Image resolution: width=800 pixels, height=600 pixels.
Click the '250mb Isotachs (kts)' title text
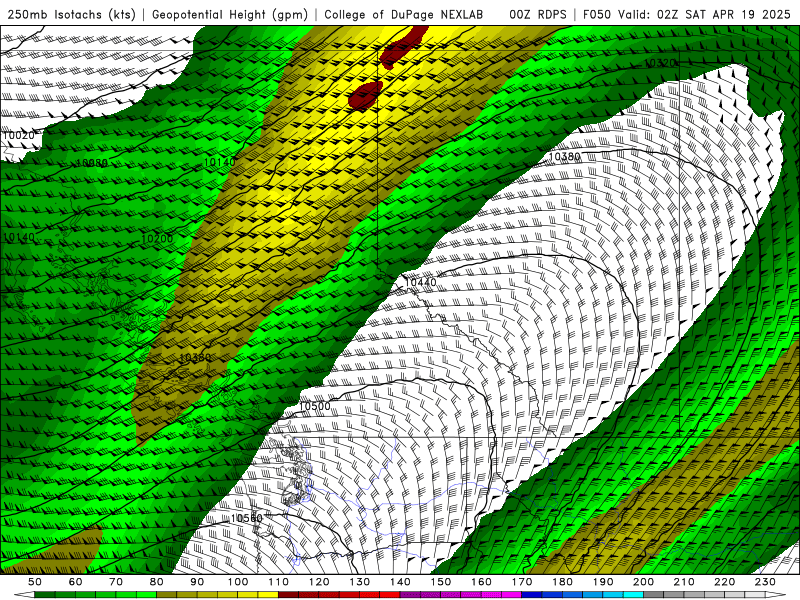[x=71, y=14]
